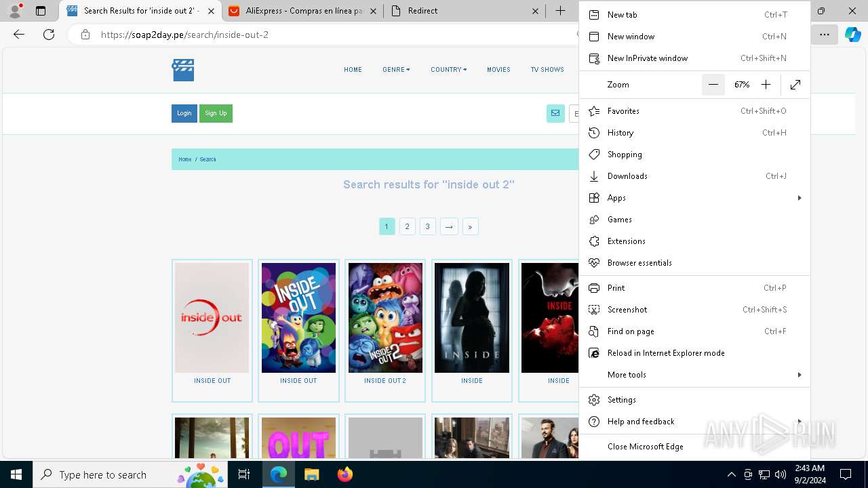This screenshot has width=868, height=488.
Task: Go to TV SHOWS in site navigation
Action: point(547,70)
